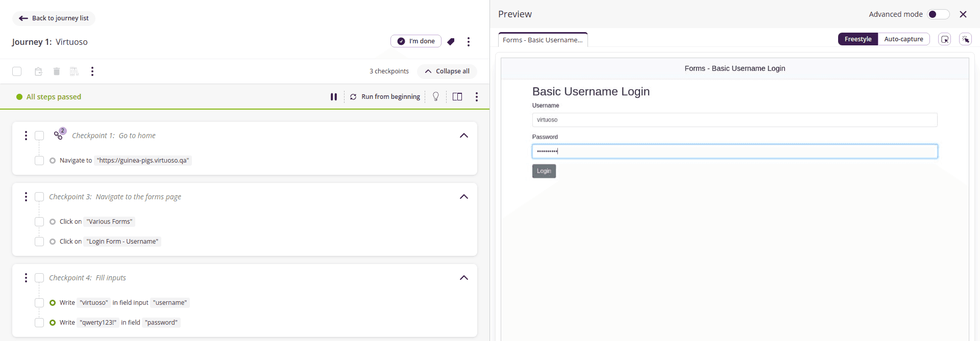Collapse Checkpoint 1 Go to home
The width and height of the screenshot is (980, 341).
(464, 136)
